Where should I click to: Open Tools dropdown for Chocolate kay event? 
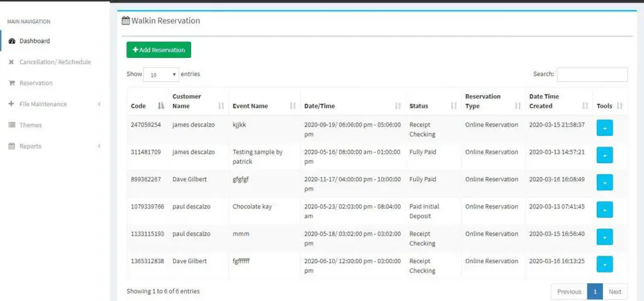[x=604, y=210]
